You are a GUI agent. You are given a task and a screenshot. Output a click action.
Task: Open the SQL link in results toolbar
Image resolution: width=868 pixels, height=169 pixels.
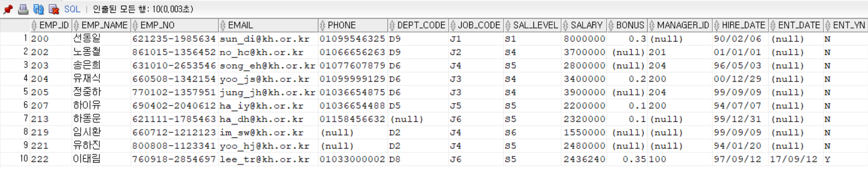(x=72, y=9)
